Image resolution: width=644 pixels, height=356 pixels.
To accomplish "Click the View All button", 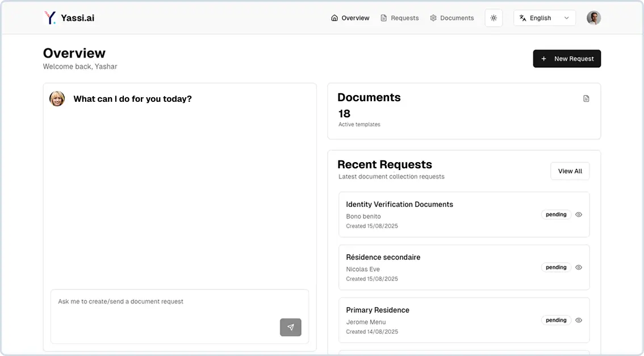I will [570, 171].
